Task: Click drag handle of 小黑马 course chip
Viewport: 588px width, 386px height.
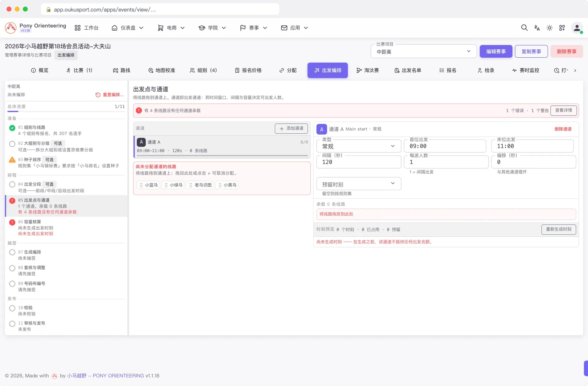Action: point(220,185)
